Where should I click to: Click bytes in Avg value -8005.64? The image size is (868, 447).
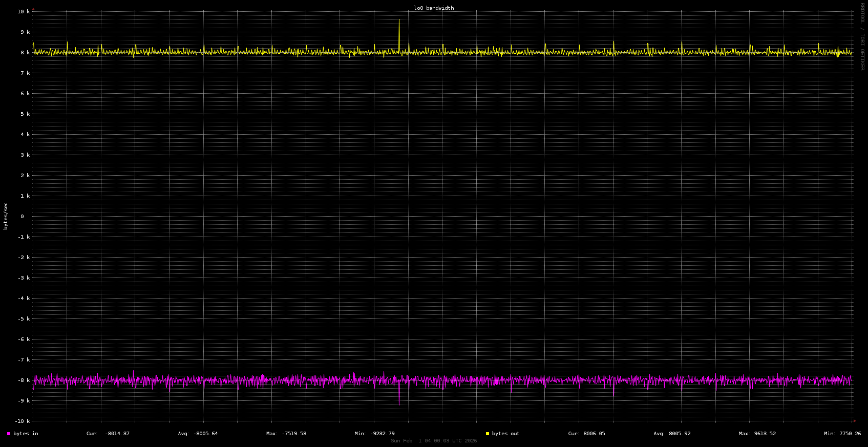(205, 434)
